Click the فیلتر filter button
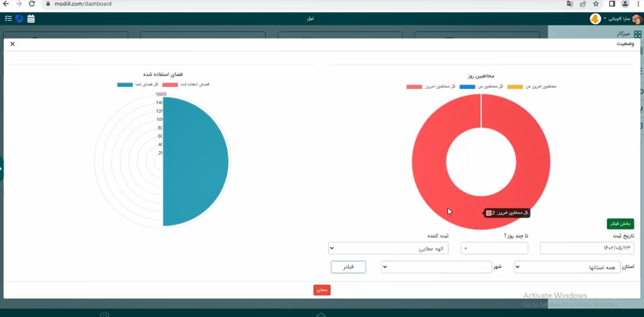The image size is (644, 317). pyautogui.click(x=348, y=267)
